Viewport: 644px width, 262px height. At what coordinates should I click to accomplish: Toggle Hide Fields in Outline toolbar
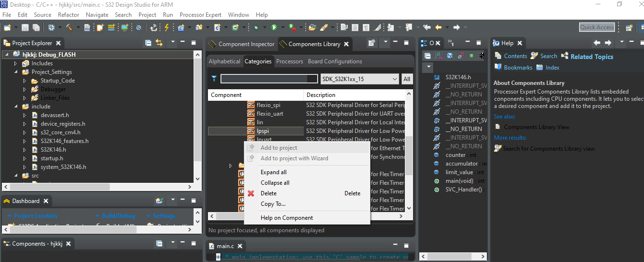point(450,56)
